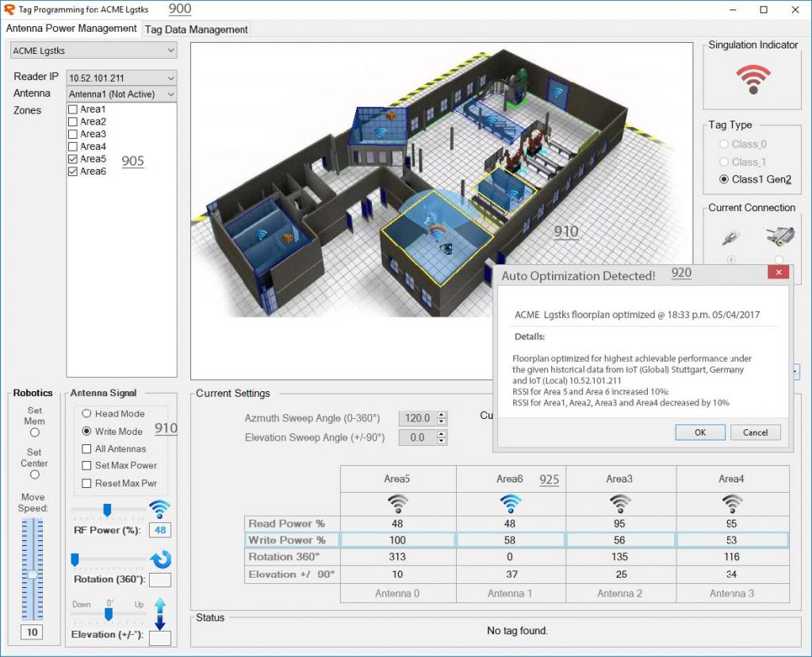Click the red Singulation Indicator WiFi icon
This screenshot has height=657, width=812.
(x=752, y=80)
